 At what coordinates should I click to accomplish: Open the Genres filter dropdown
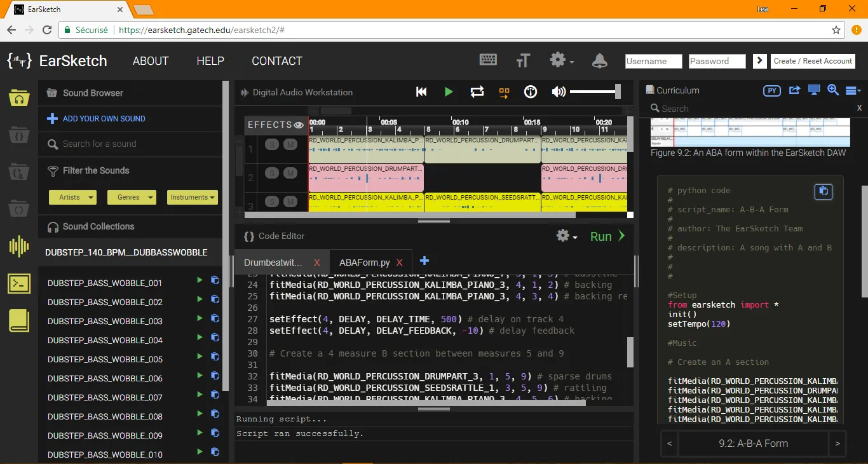tap(132, 197)
